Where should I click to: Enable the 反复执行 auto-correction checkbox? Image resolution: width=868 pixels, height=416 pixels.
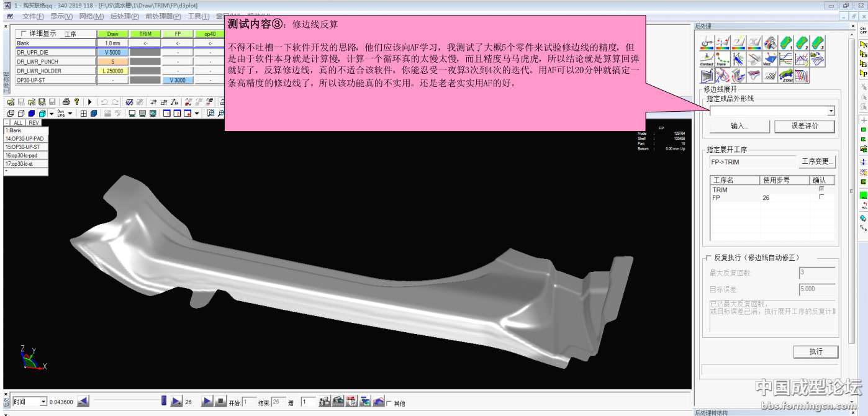point(708,258)
